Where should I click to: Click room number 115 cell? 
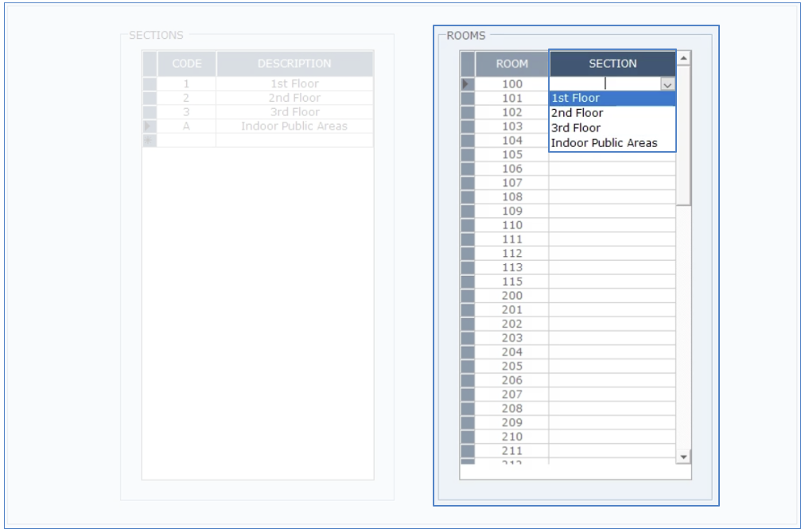click(x=511, y=282)
